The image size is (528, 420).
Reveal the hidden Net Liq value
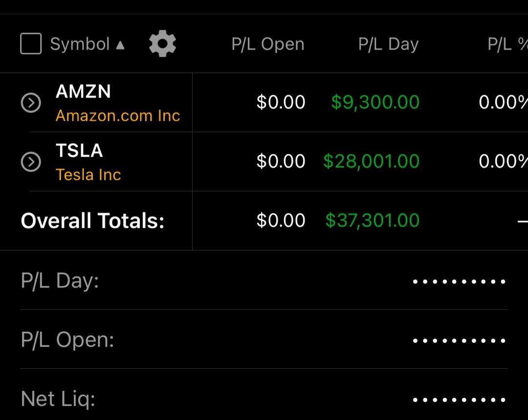coord(459,399)
